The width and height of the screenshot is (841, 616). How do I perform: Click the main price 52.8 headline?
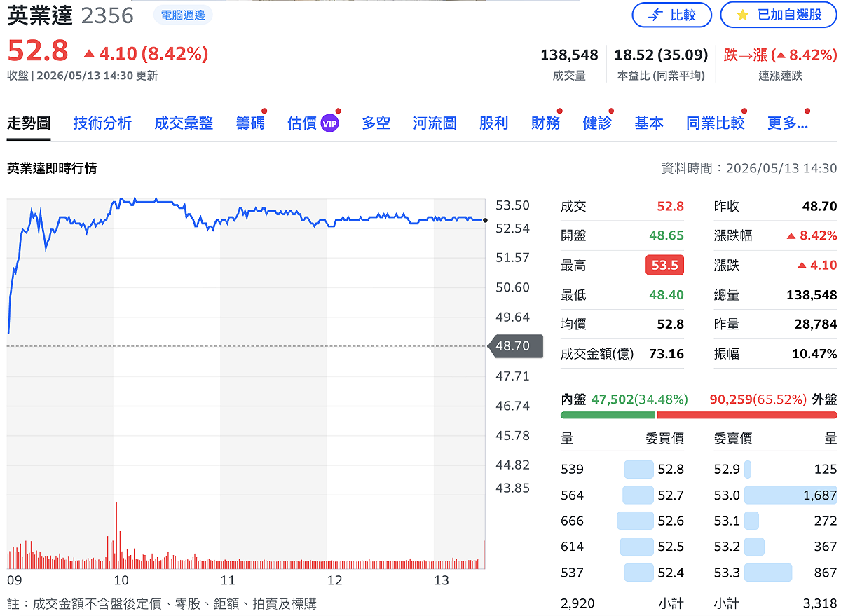tap(38, 52)
